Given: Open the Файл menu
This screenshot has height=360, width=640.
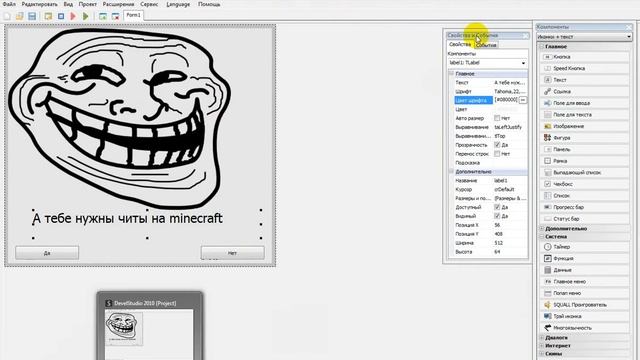Looking at the screenshot, I should (x=9, y=4).
